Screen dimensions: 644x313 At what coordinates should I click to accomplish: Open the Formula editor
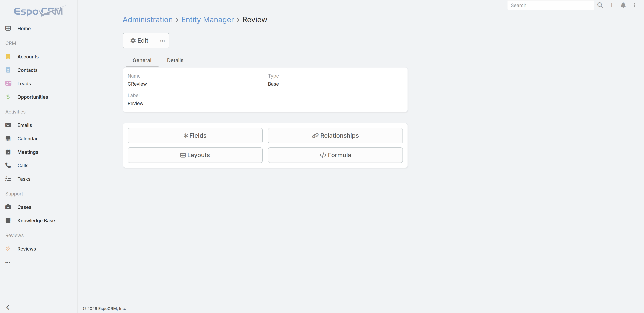click(335, 155)
